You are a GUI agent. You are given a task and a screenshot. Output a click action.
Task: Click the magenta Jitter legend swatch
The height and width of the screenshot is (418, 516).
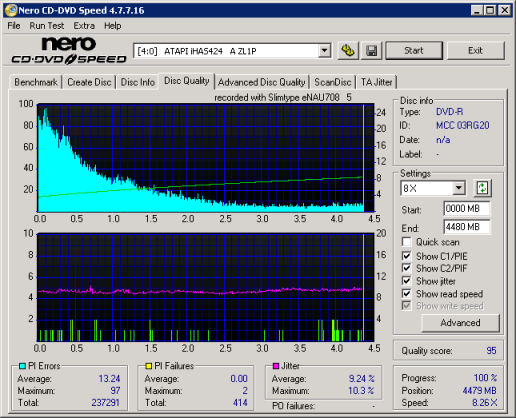point(276,366)
